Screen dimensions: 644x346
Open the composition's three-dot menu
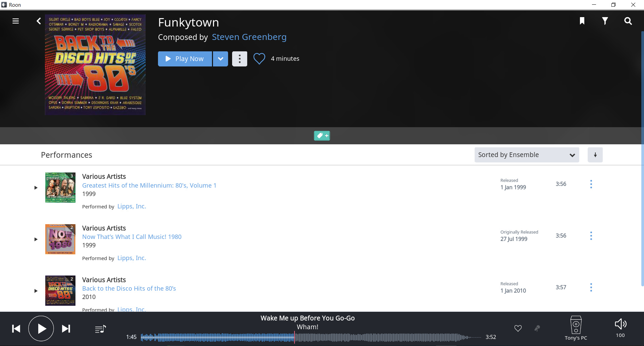[239, 59]
